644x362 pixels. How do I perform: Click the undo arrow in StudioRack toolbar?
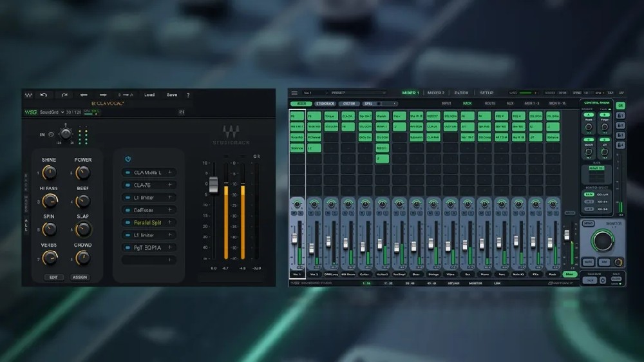[43, 95]
